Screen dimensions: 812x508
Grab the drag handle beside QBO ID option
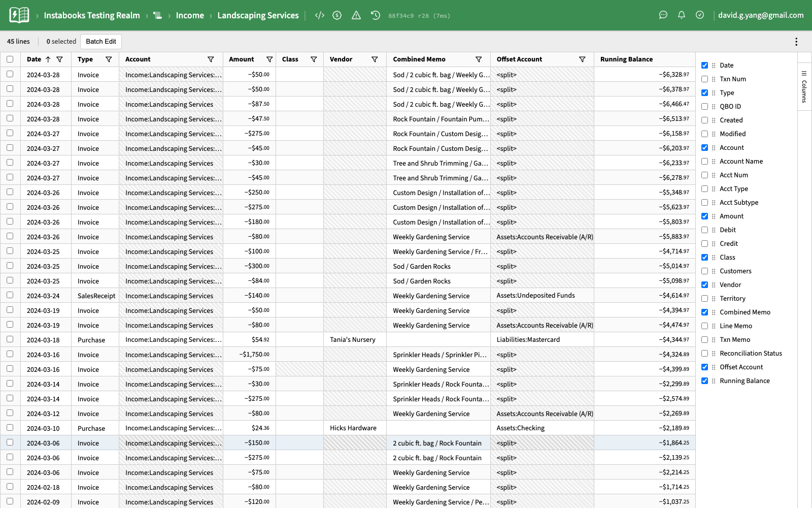714,107
